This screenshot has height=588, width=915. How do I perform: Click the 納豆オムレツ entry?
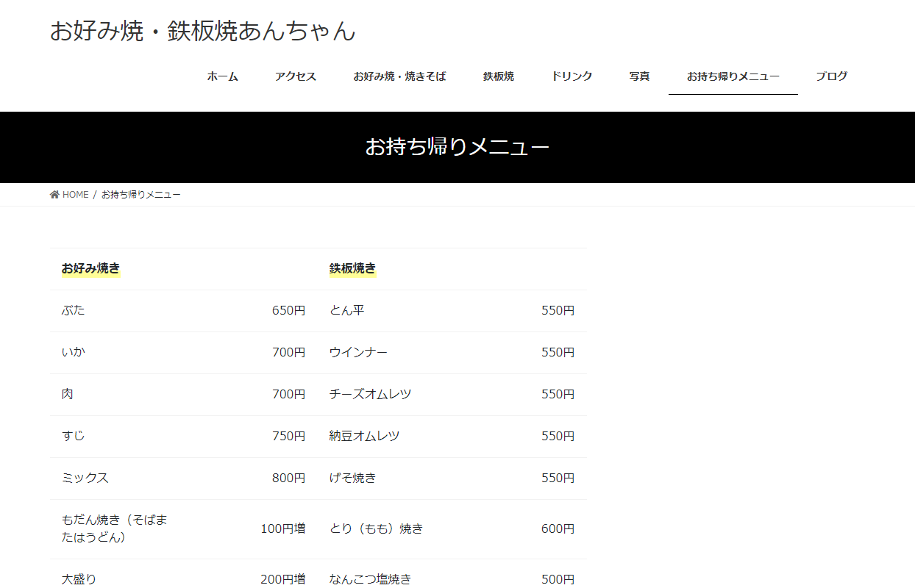pos(364,436)
